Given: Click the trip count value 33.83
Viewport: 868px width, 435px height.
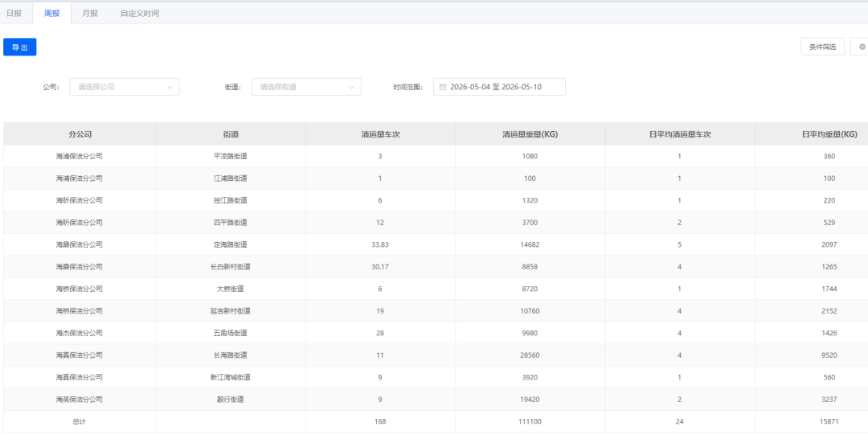Looking at the screenshot, I should click(380, 244).
